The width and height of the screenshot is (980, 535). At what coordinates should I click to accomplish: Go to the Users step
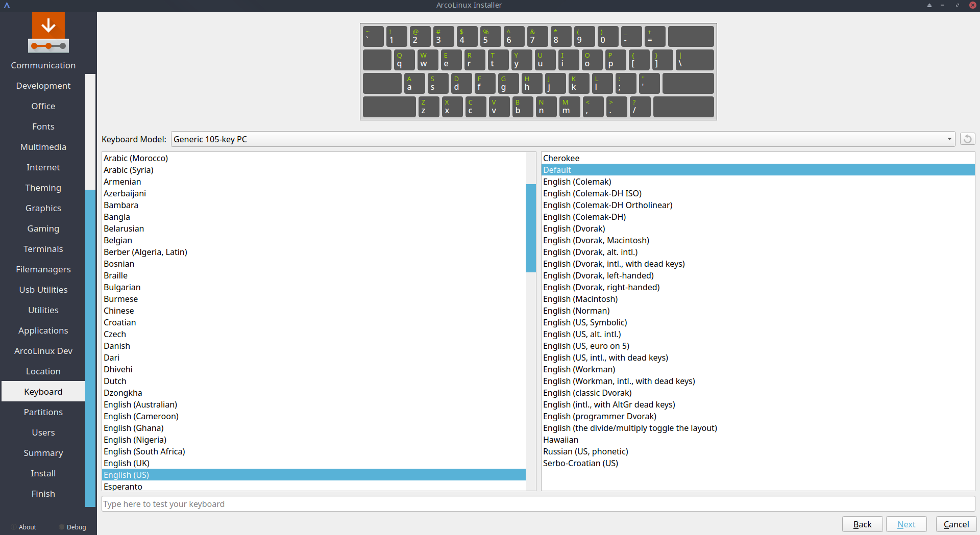pyautogui.click(x=43, y=432)
